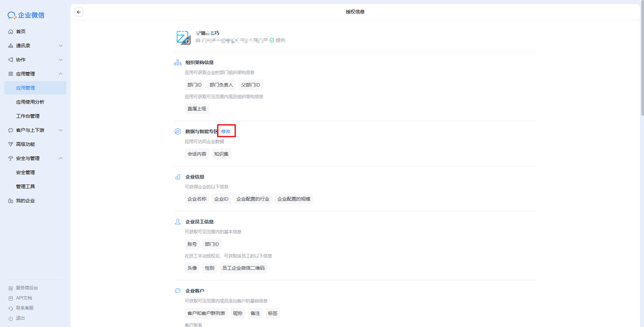Click the vertical page scrollbar
Image resolution: width=644 pixels, height=327 pixels.
pos(641,60)
